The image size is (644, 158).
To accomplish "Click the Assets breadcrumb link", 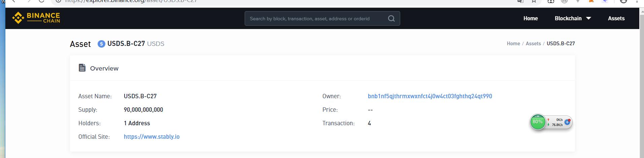I will pyautogui.click(x=533, y=44).
